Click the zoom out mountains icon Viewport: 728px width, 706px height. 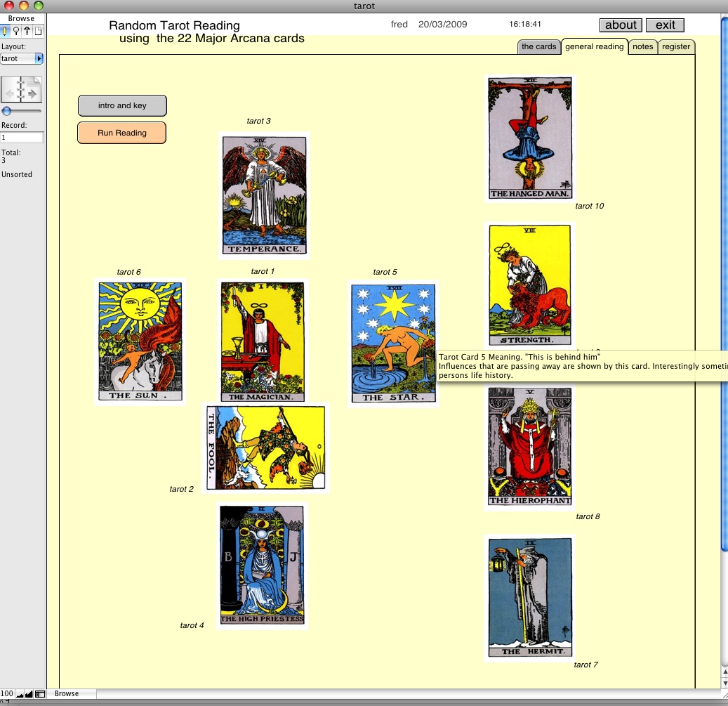tap(20, 694)
